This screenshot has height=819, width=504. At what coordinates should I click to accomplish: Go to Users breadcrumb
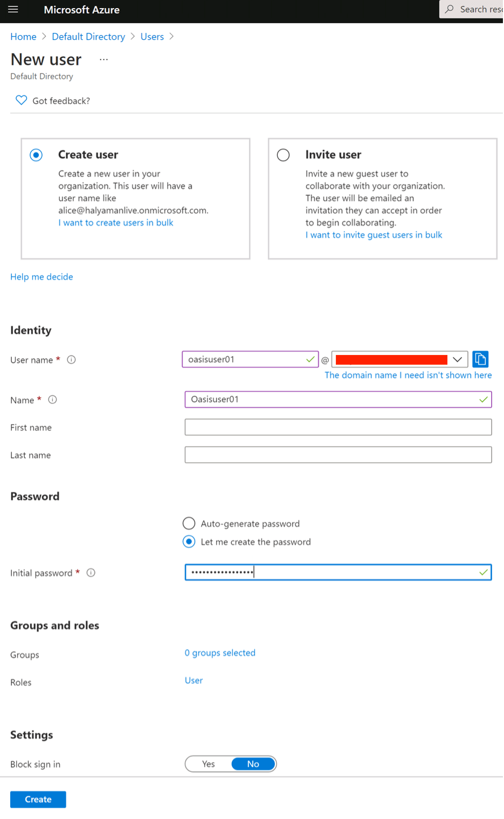pyautogui.click(x=152, y=37)
